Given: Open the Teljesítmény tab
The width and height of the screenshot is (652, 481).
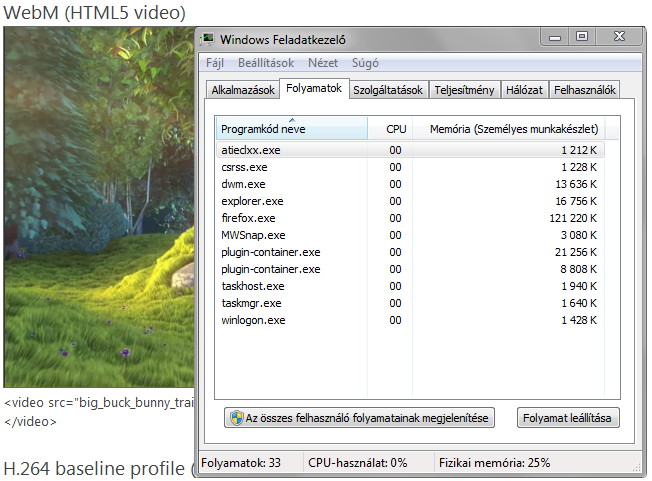Looking at the screenshot, I should 464,90.
